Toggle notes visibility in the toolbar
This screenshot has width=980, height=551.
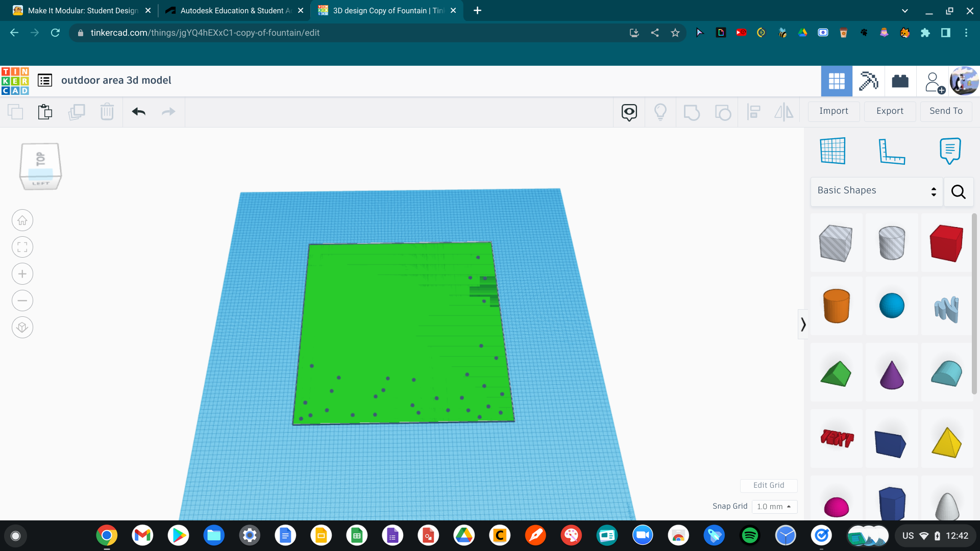pos(629,112)
